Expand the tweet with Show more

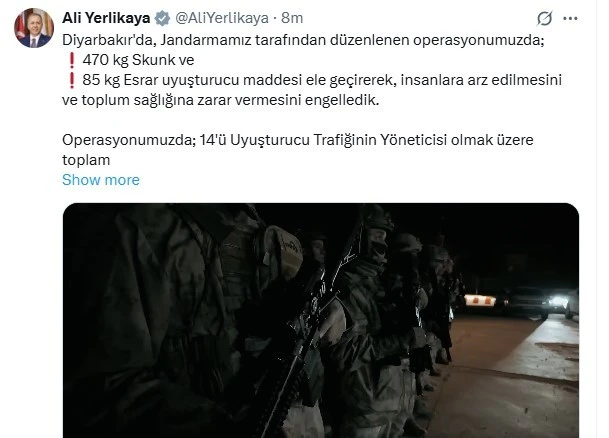pos(101,180)
